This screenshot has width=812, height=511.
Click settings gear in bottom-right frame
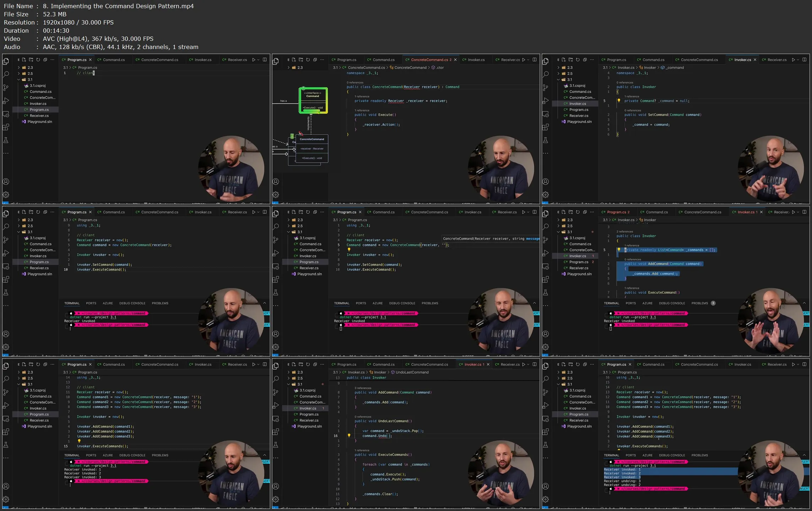tap(545, 499)
